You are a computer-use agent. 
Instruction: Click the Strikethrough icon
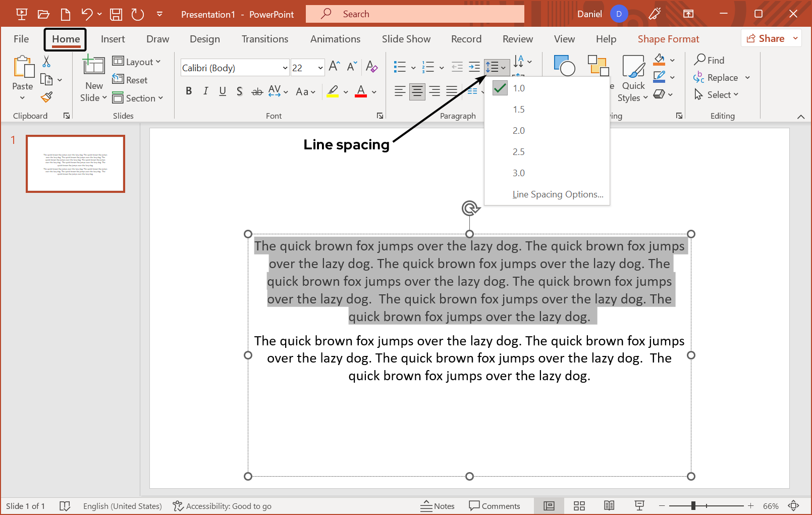click(x=257, y=91)
